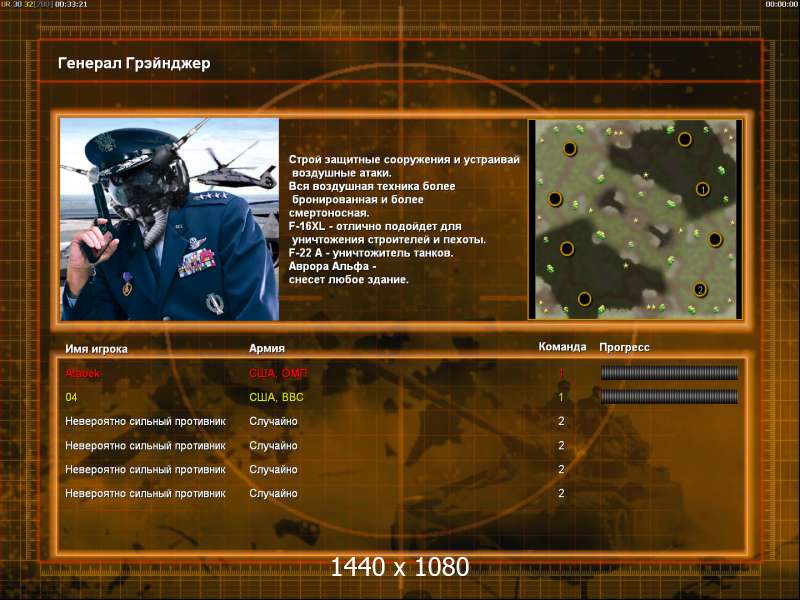Click the title 'Генерал Грэйнджер'
The width and height of the screenshot is (800, 600).
click(134, 64)
